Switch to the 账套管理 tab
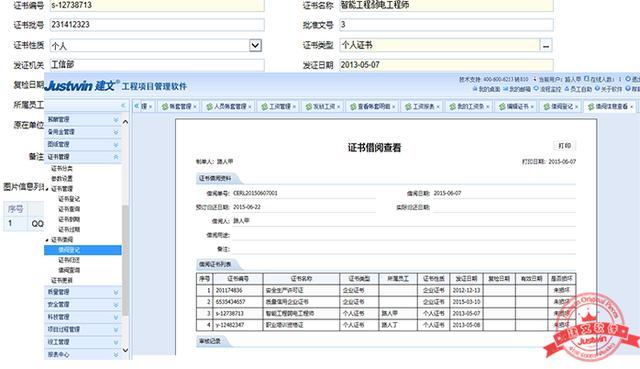 180,107
